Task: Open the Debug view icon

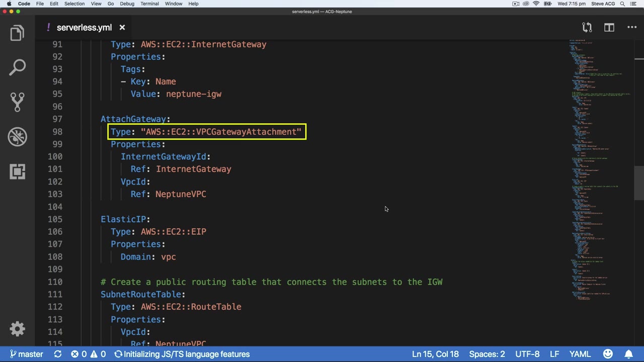Action: click(17, 136)
